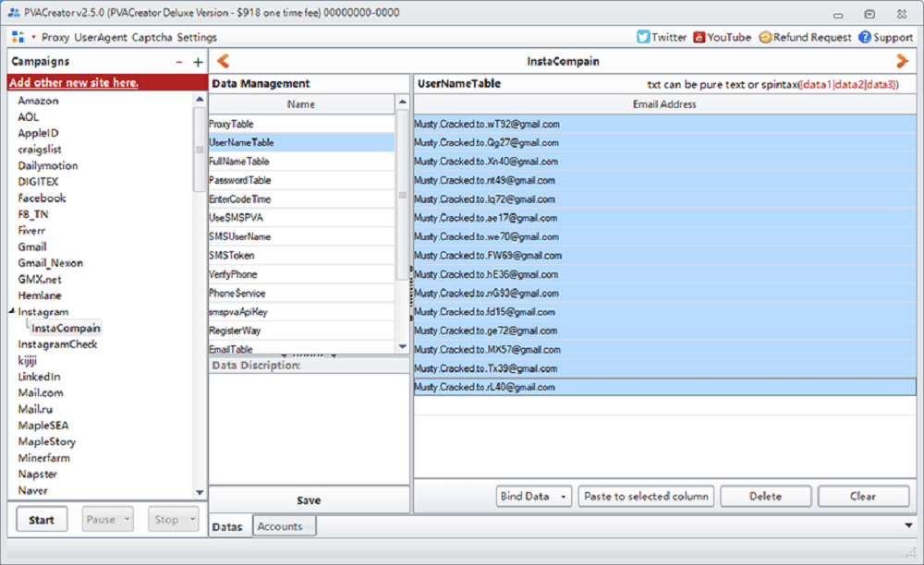Open the Bind Data dropdown
924x565 pixels.
point(534,496)
